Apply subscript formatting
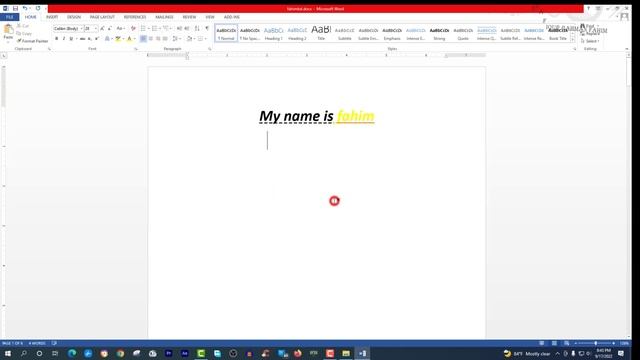This screenshot has height=360, width=640. click(x=90, y=39)
